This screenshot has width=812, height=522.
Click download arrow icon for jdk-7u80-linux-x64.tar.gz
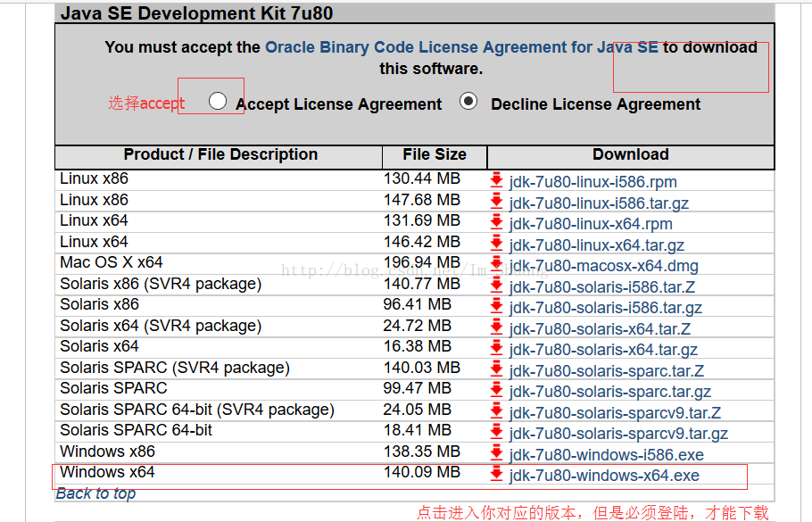pyautogui.click(x=496, y=243)
